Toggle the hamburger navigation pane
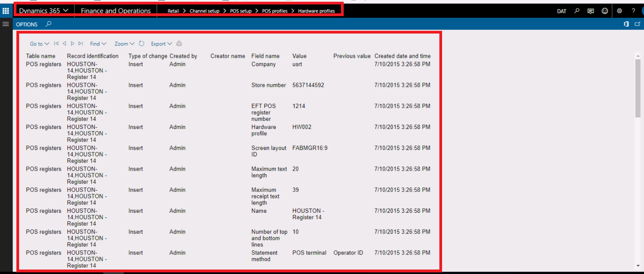The width and height of the screenshot is (644, 274). click(6, 24)
